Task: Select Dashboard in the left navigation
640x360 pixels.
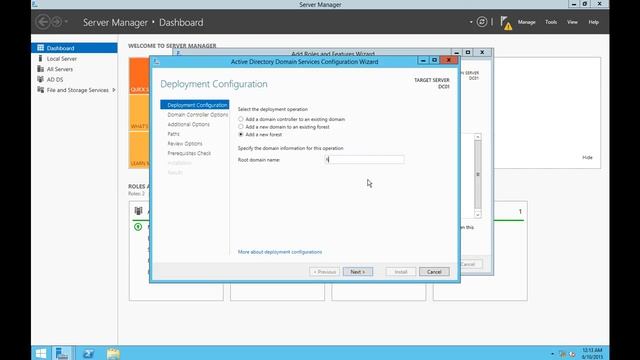Action: pyautogui.click(x=74, y=48)
